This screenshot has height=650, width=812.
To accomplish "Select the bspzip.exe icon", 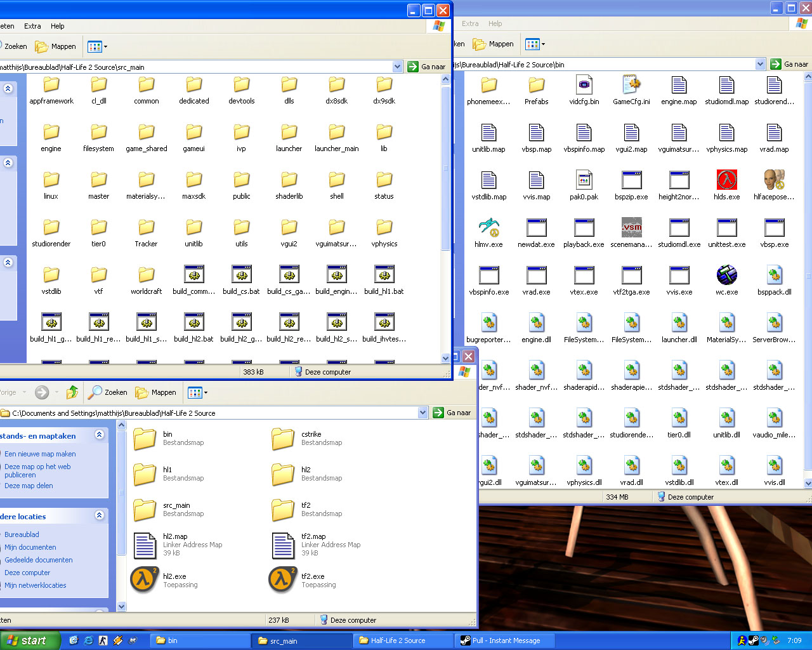I will click(631, 180).
